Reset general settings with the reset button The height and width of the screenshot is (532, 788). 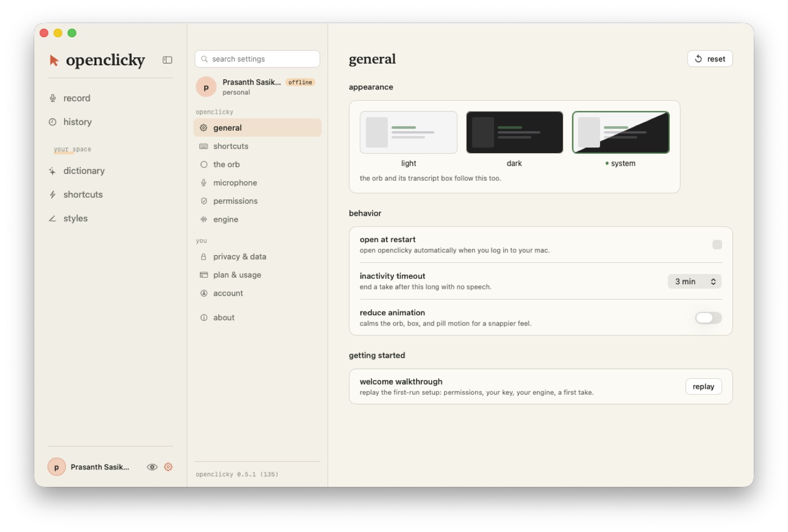(x=710, y=59)
